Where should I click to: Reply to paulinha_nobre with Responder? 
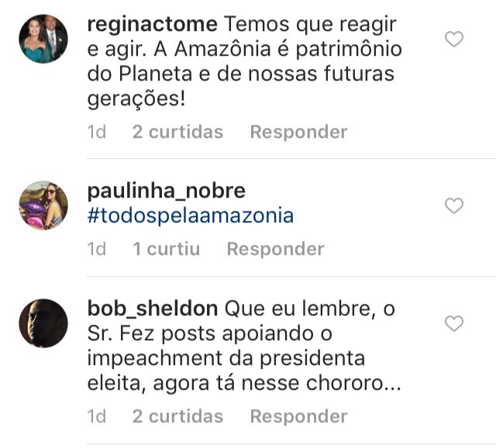click(x=275, y=249)
